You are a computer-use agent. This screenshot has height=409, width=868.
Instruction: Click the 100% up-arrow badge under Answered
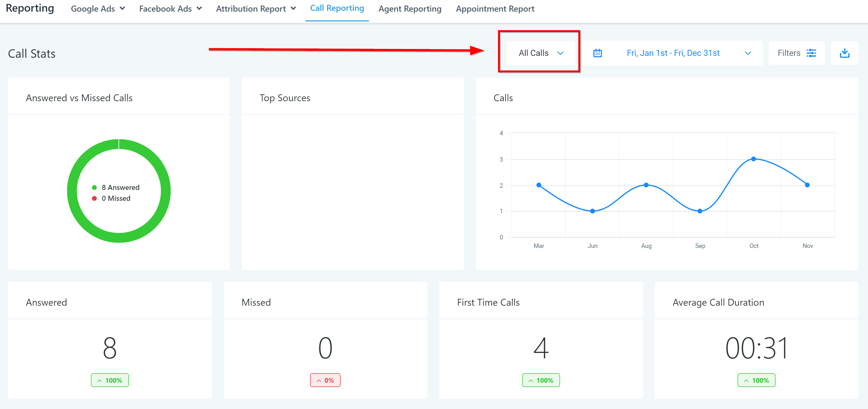(x=109, y=380)
